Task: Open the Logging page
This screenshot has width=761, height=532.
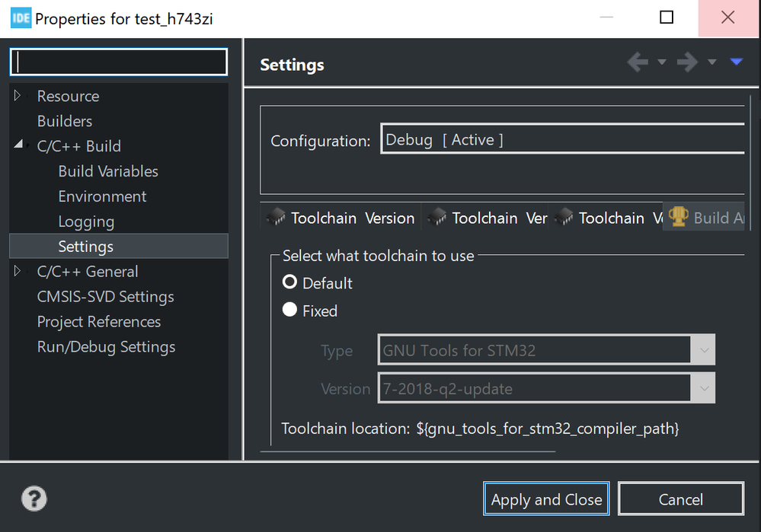Action: (86, 221)
